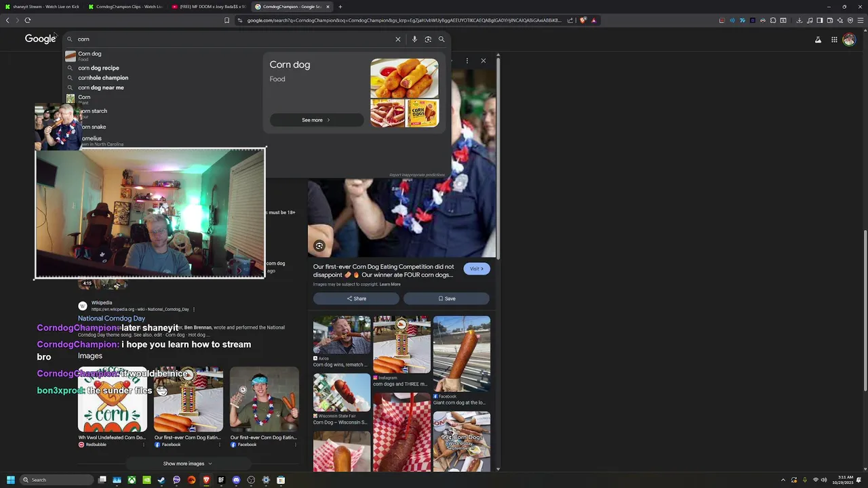Open the Xbox app from taskbar
The image size is (868, 488).
tap(132, 480)
